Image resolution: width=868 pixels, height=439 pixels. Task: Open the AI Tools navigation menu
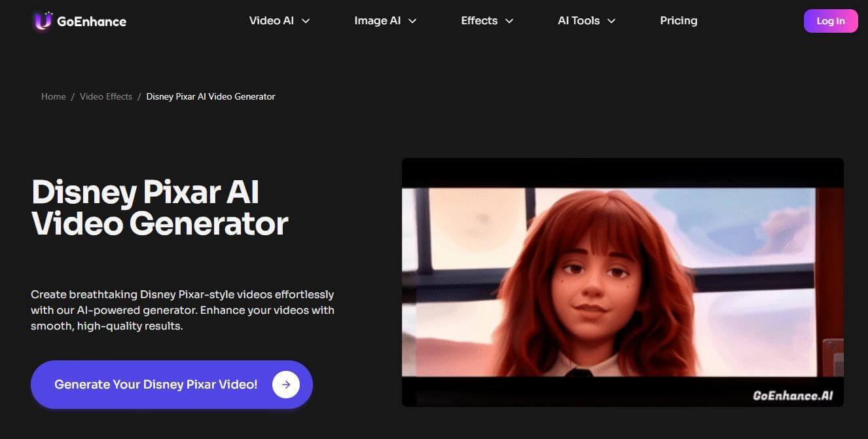(579, 20)
